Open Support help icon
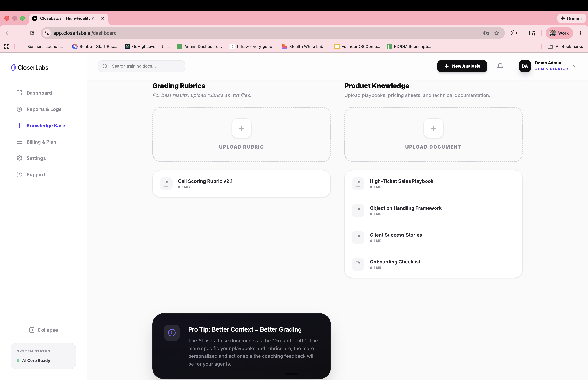 (20, 175)
